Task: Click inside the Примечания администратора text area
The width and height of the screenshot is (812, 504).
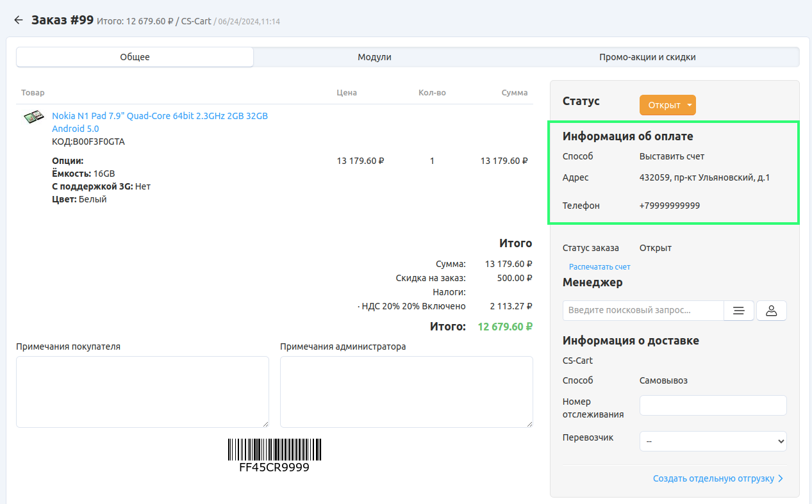Action: (406, 391)
